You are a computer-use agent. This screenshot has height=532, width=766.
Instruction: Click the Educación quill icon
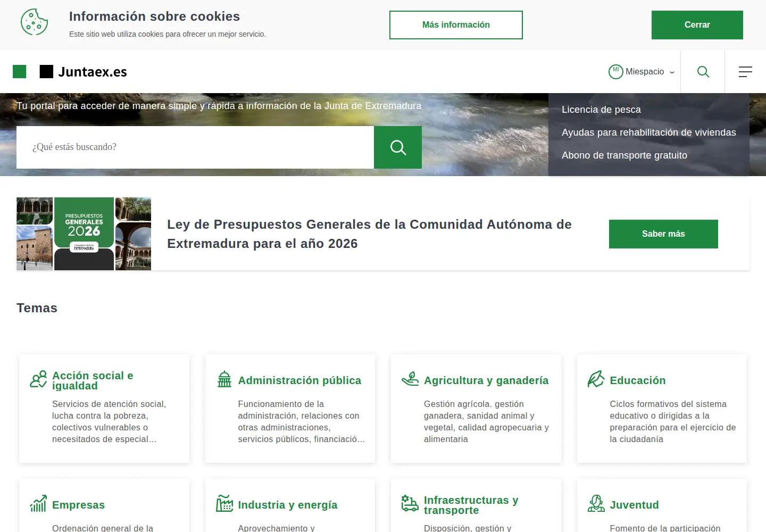[x=596, y=379]
